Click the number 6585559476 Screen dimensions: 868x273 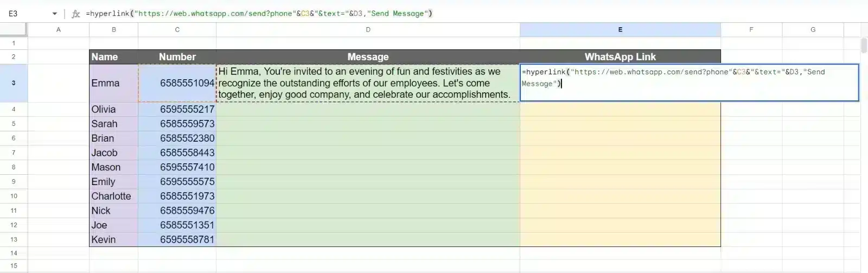[x=187, y=211]
